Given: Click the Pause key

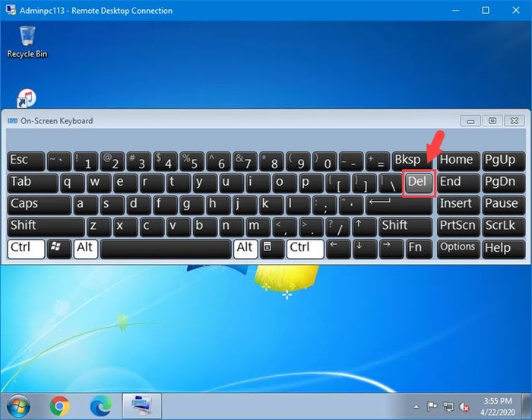Looking at the screenshot, I should pos(503,205).
